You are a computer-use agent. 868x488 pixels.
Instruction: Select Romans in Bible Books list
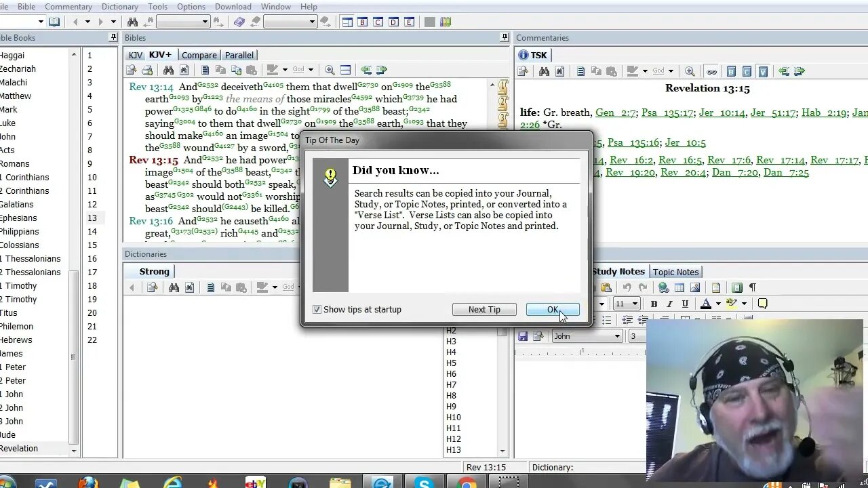[x=15, y=164]
